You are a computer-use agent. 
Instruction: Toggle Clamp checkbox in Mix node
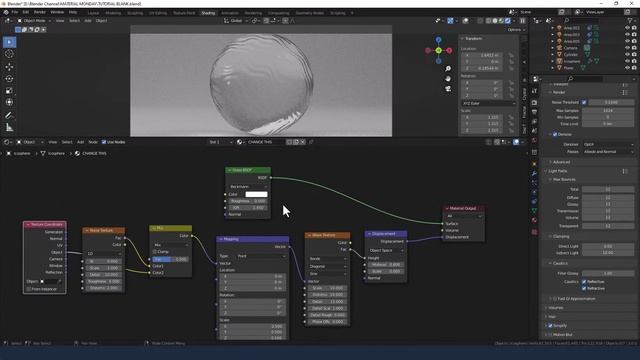tap(155, 252)
